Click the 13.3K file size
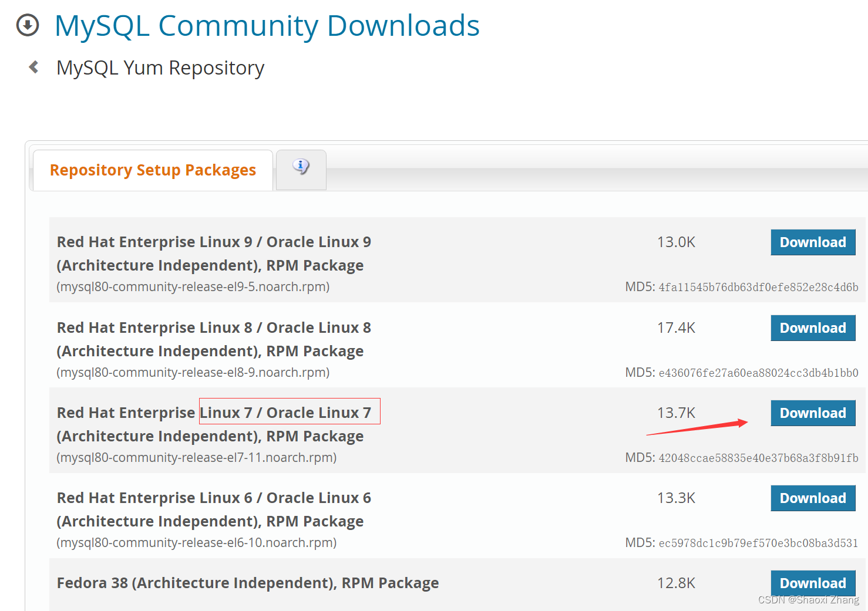This screenshot has height=611, width=868. (x=676, y=498)
